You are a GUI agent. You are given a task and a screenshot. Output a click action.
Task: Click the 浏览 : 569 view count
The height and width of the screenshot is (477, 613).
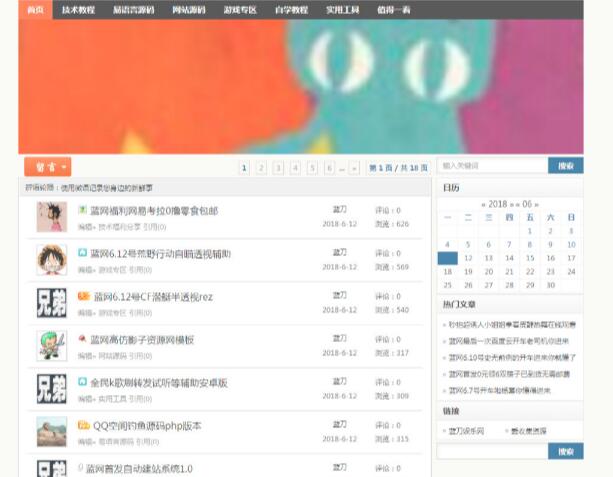point(392,267)
